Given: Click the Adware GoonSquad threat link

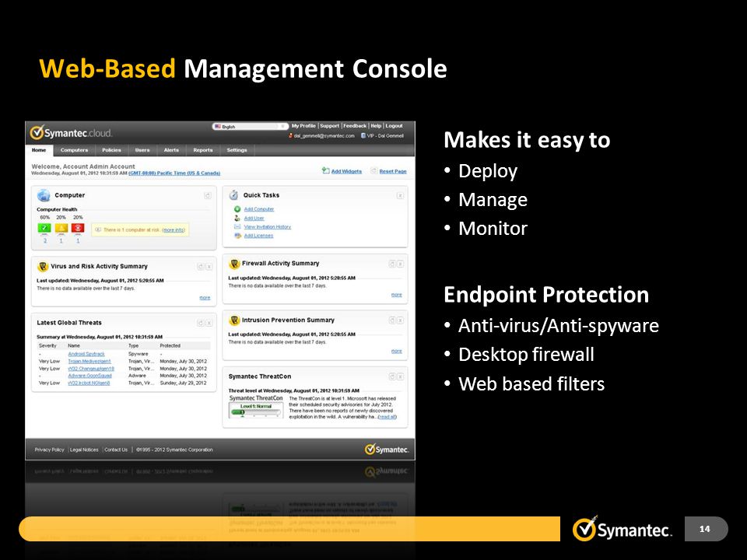Looking at the screenshot, I should pyautogui.click(x=89, y=376).
